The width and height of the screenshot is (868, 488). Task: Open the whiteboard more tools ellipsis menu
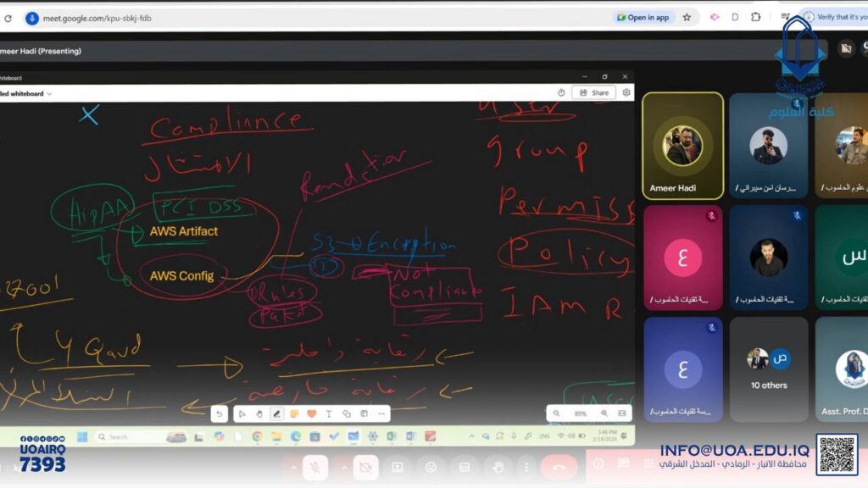[381, 413]
